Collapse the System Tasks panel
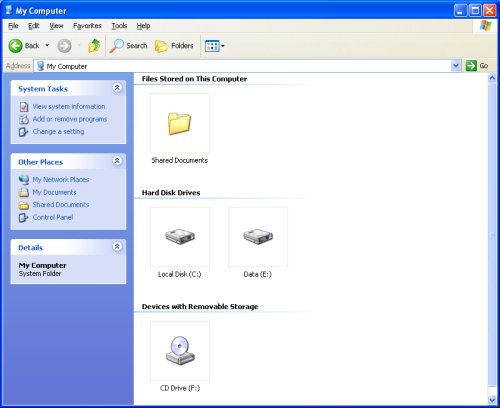500x408 pixels. (117, 88)
